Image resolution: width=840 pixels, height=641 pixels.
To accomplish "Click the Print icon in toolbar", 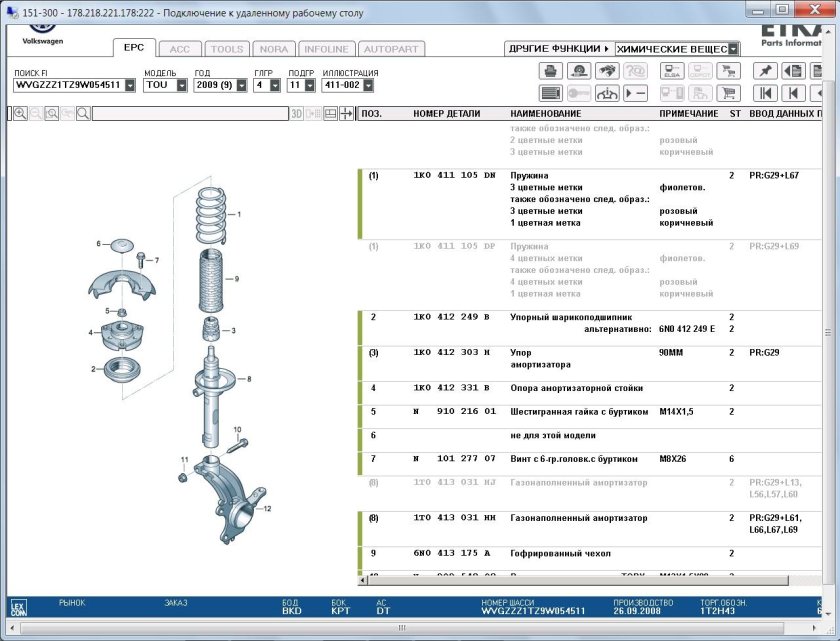I will coord(550,71).
